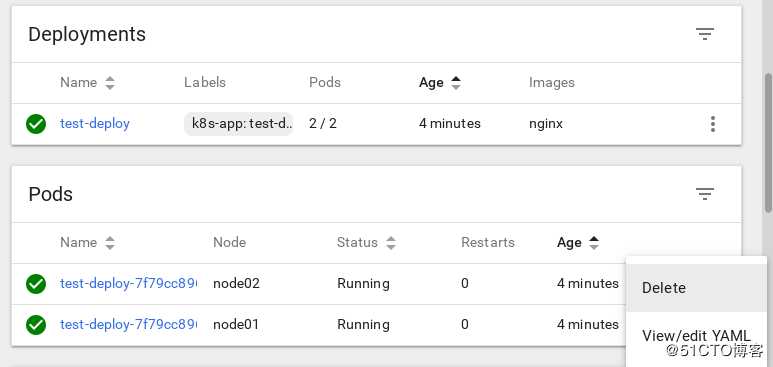Open the Pods filter icon
The width and height of the screenshot is (773, 367).
pos(704,194)
